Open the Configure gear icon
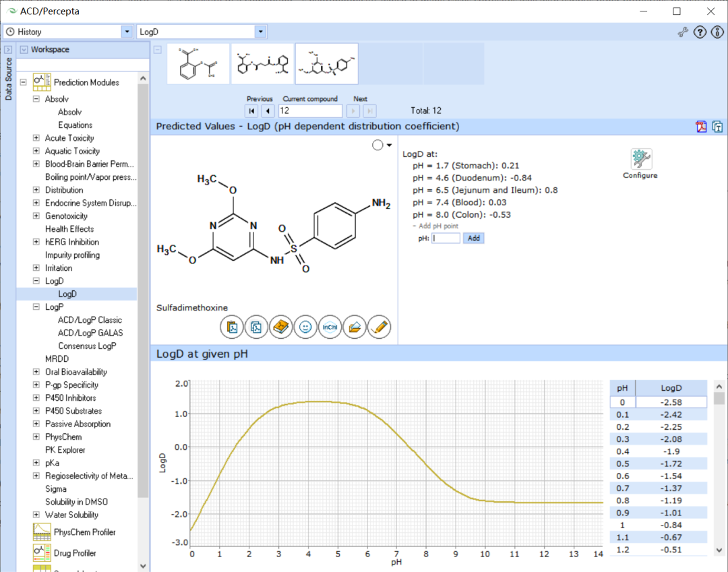Viewport: 728px width, 572px height. (640, 159)
